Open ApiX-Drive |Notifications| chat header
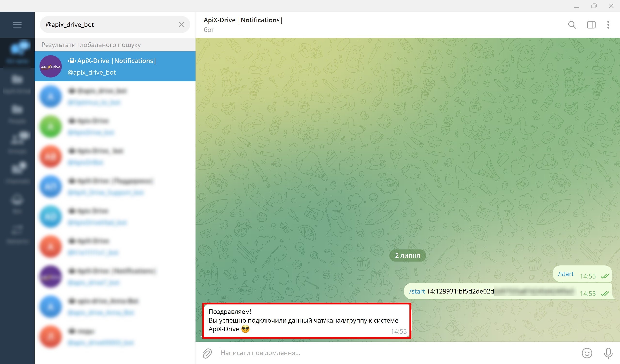 tap(243, 20)
